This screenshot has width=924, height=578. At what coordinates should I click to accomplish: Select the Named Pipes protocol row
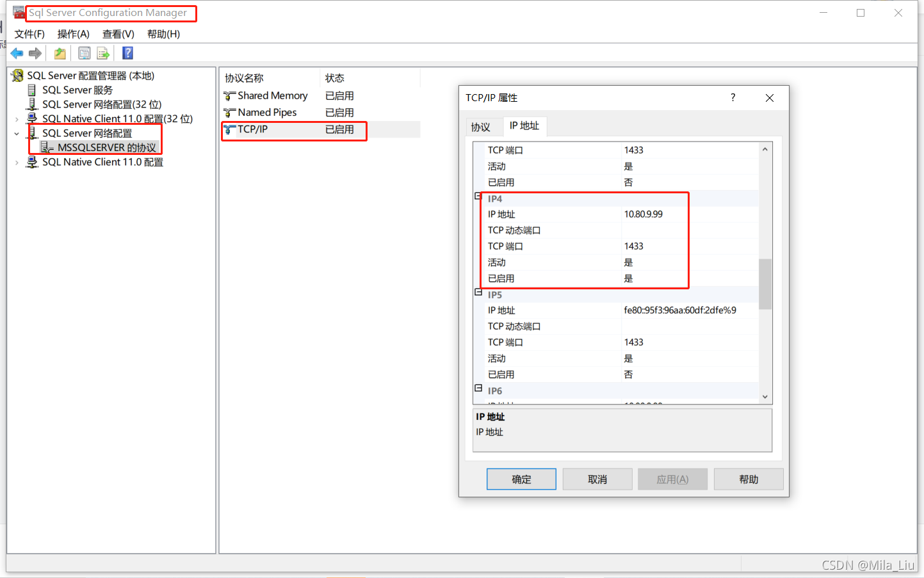pos(320,113)
